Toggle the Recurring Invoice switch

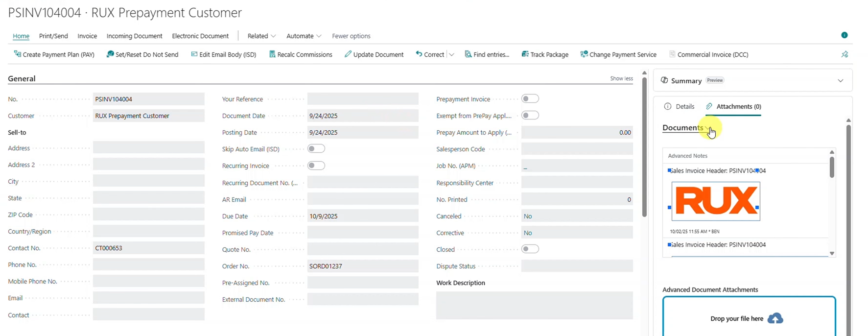pyautogui.click(x=316, y=166)
